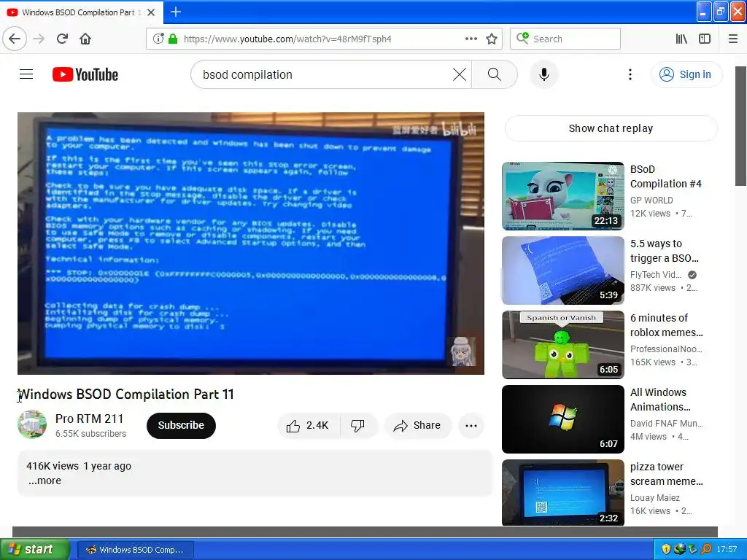Screen dimensions: 747x560
Task: Click the security shield tray icon
Action: coord(666,549)
